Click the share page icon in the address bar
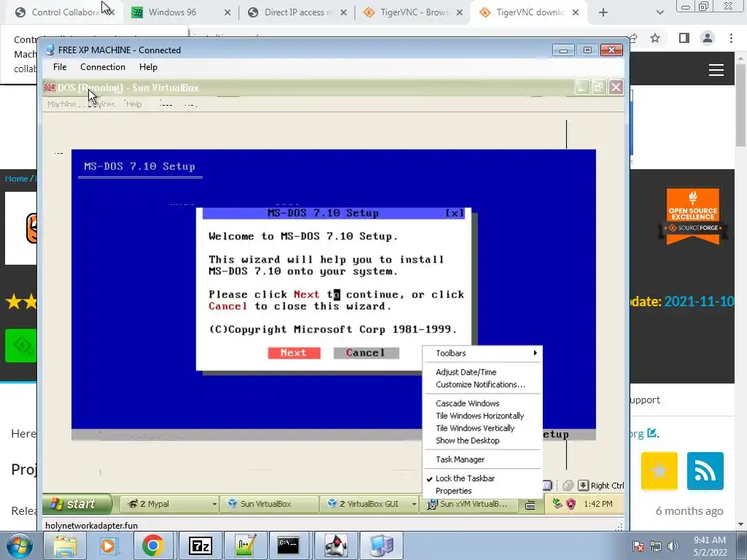The width and height of the screenshot is (747, 560). 634,38
